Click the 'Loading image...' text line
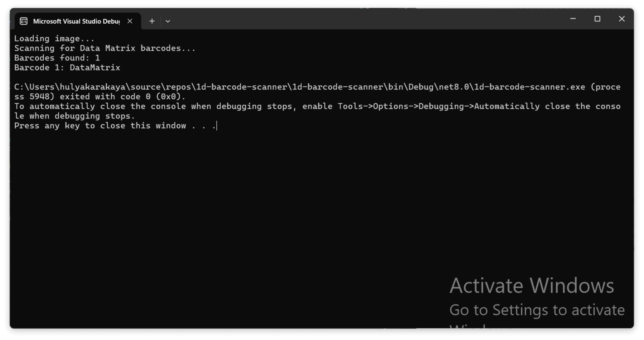The width and height of the screenshot is (644, 340). [x=54, y=38]
